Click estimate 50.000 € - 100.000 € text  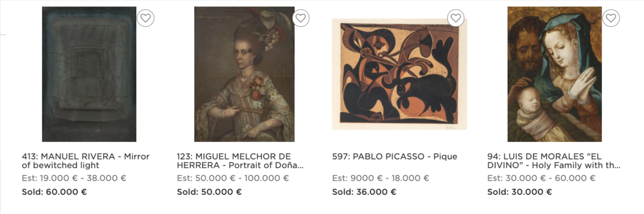[233, 178]
